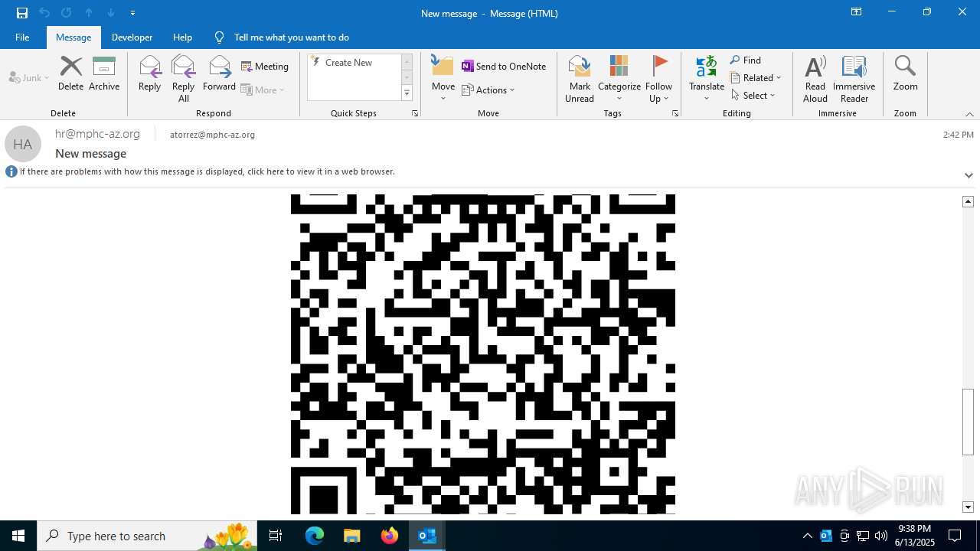The height and width of the screenshot is (551, 980).
Task: Switch to the Developer tab
Action: (132, 37)
